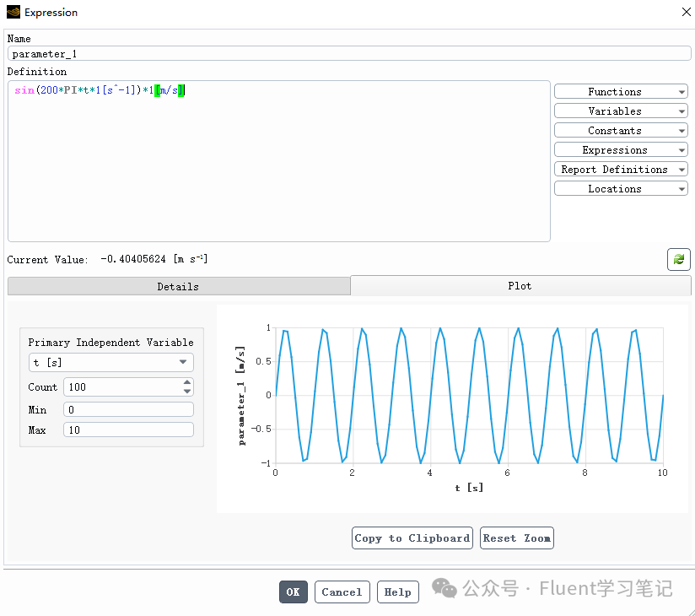This screenshot has height=616, width=695.
Task: Open the Locations dropdown
Action: (x=621, y=188)
